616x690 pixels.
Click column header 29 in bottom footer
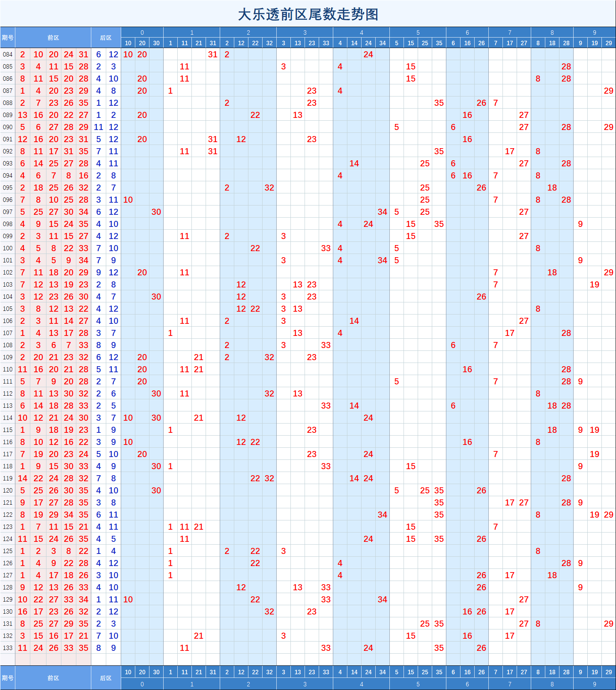coord(609,672)
